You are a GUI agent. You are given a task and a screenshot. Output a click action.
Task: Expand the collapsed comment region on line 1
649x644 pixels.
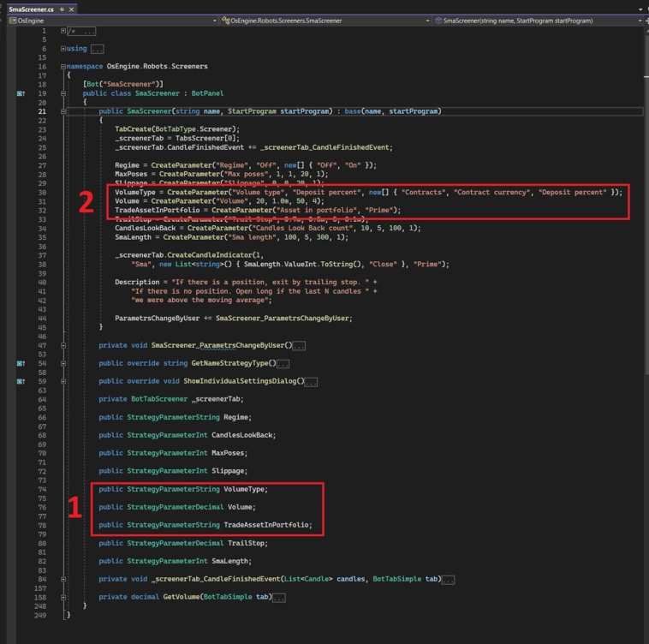click(x=63, y=31)
